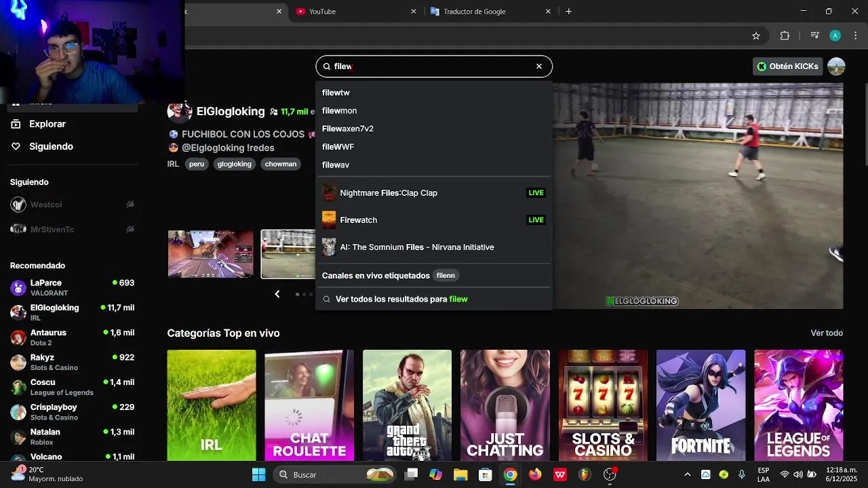This screenshot has height=488, width=868.
Task: Open Windows Start menu
Action: 258,474
